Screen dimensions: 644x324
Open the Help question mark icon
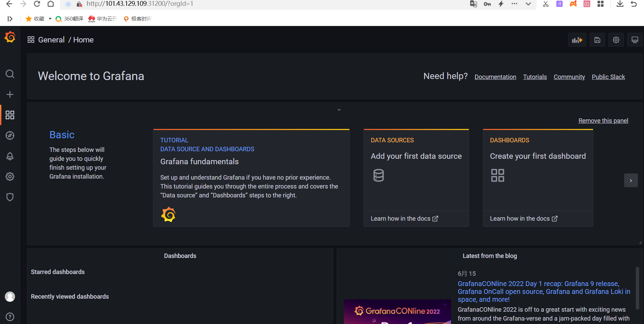click(x=10, y=317)
